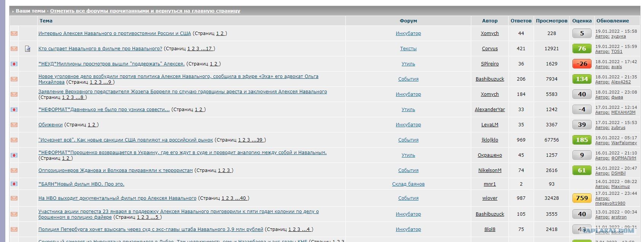Viewport: 644px width, 242px height.
Task: Open 'Инкубатор' forum link in LevaLM row
Action: (x=408, y=125)
